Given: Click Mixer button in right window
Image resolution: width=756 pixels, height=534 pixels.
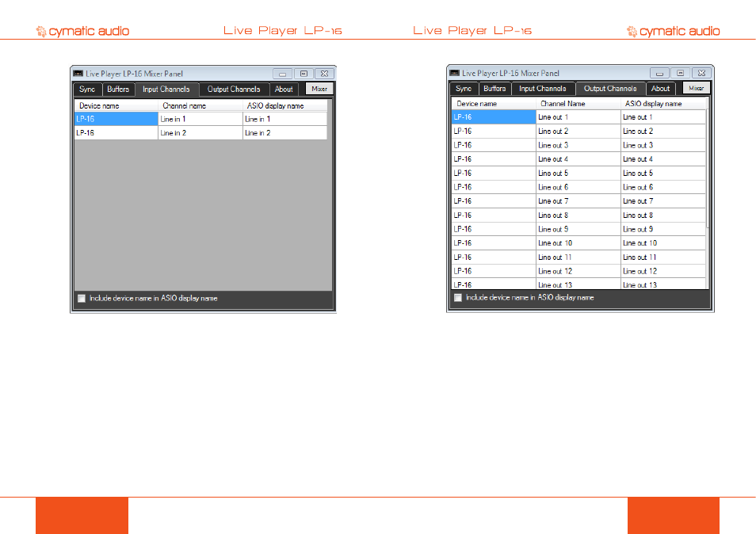Looking at the screenshot, I should (x=697, y=89).
